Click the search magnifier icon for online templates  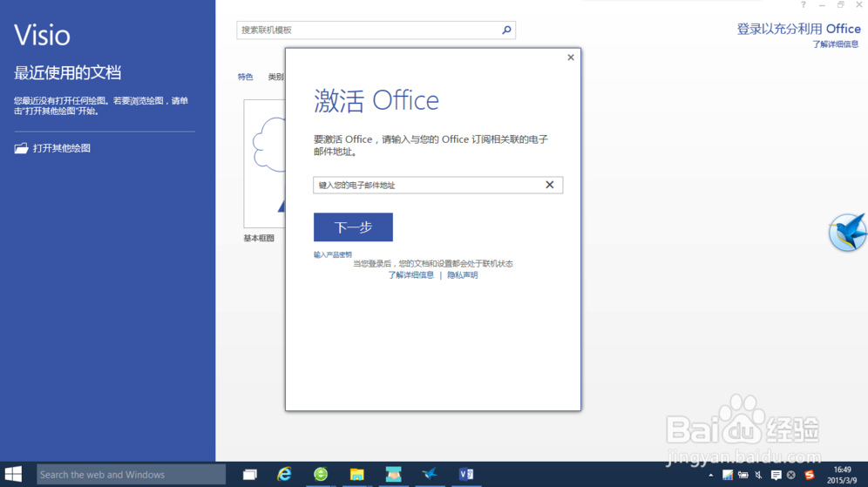pyautogui.click(x=506, y=30)
